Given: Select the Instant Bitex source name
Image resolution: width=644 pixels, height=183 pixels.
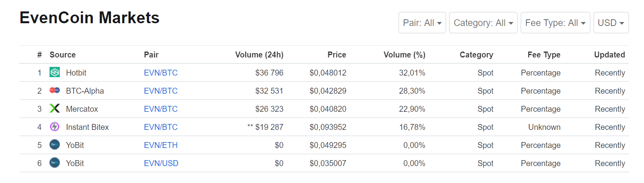Looking at the screenshot, I should (87, 127).
